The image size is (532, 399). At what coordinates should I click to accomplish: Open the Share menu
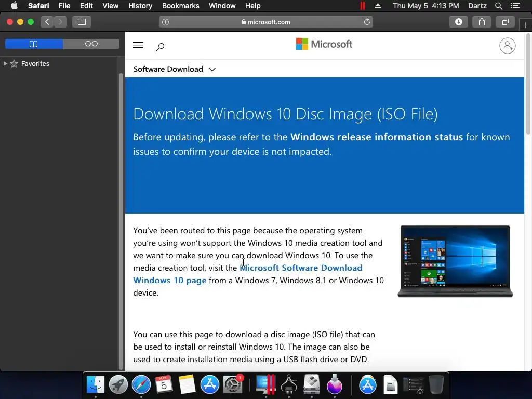pyautogui.click(x=482, y=22)
